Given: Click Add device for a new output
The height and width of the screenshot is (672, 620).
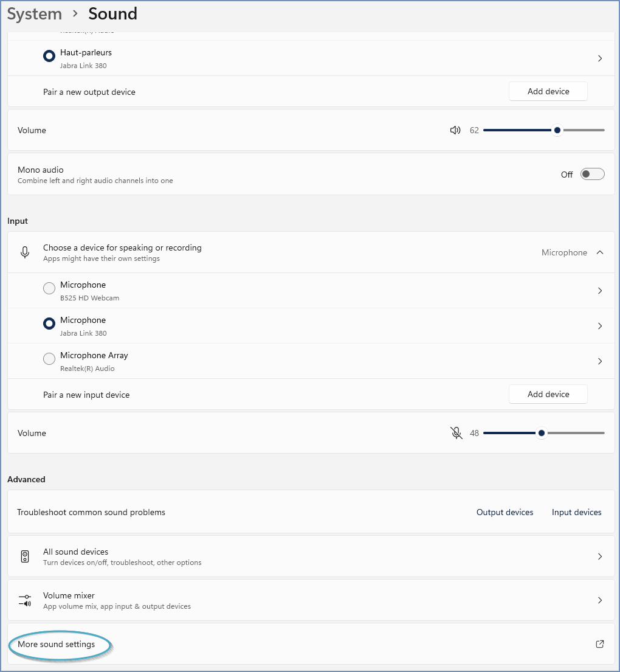Looking at the screenshot, I should point(548,91).
